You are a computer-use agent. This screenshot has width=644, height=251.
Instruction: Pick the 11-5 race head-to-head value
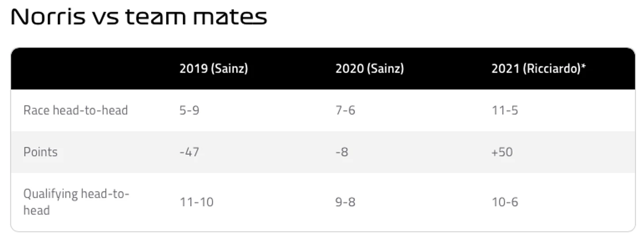coord(505,110)
